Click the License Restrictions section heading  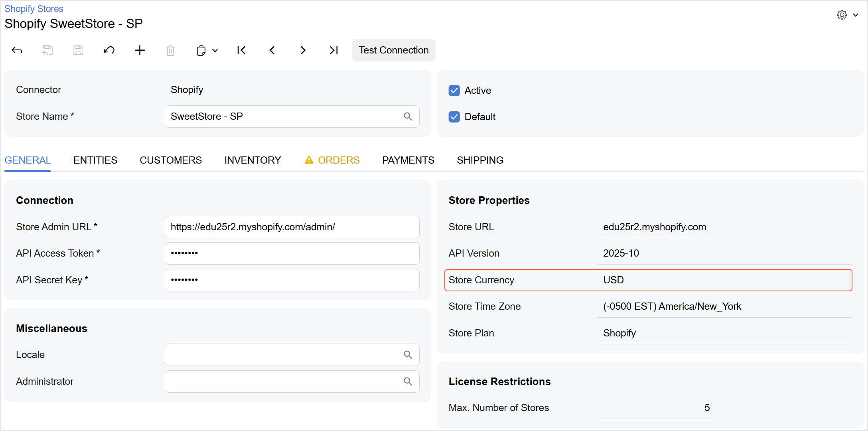tap(499, 382)
